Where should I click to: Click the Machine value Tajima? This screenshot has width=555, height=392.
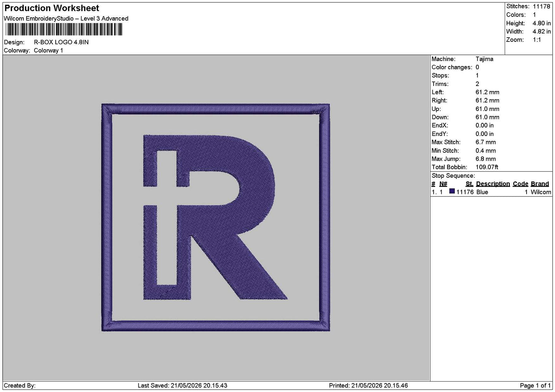coord(484,59)
